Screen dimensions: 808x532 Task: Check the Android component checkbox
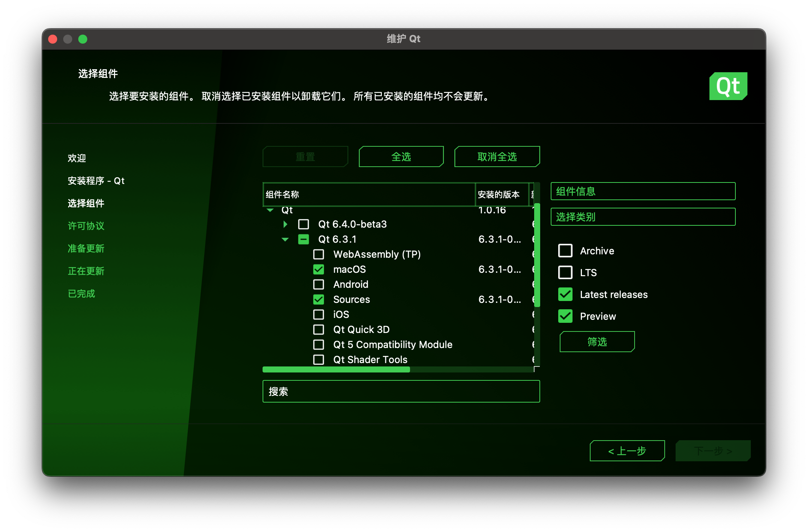click(x=319, y=284)
